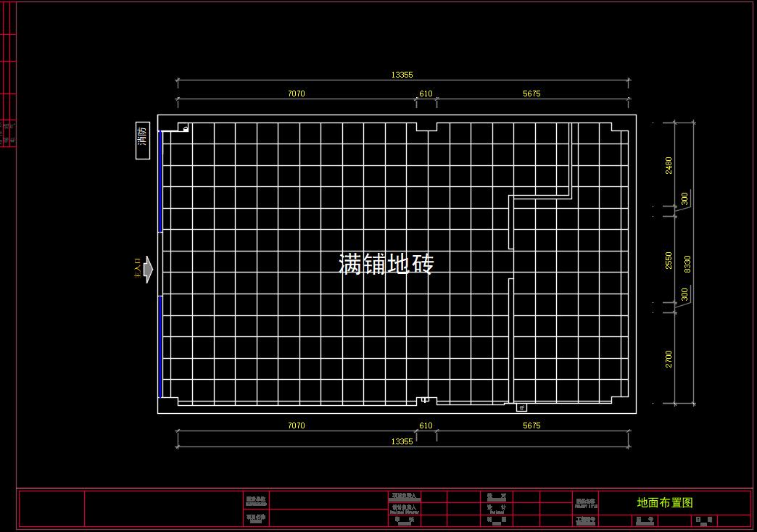Click the yellow 主入口 entrance label
757x532 pixels.
136,269
